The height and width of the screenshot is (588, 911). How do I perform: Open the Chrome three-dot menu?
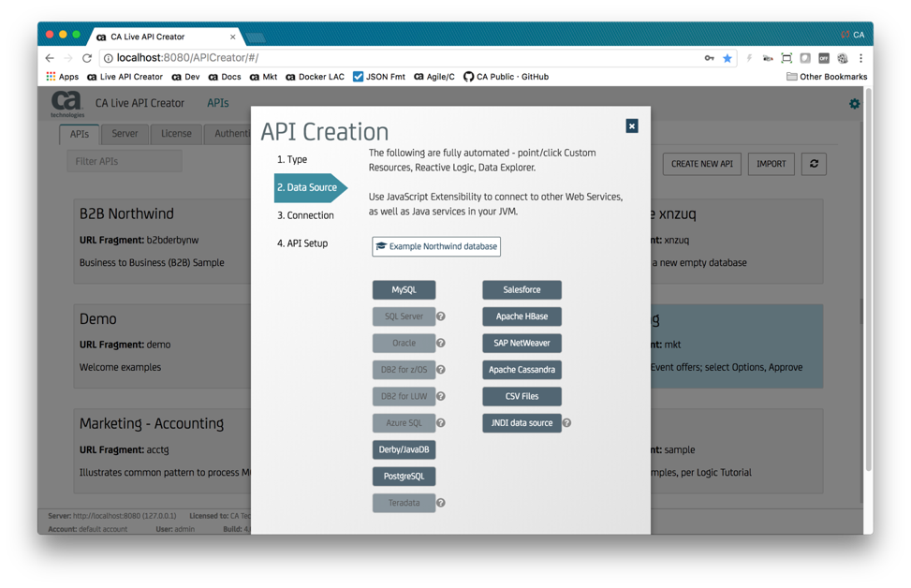pyautogui.click(x=861, y=58)
